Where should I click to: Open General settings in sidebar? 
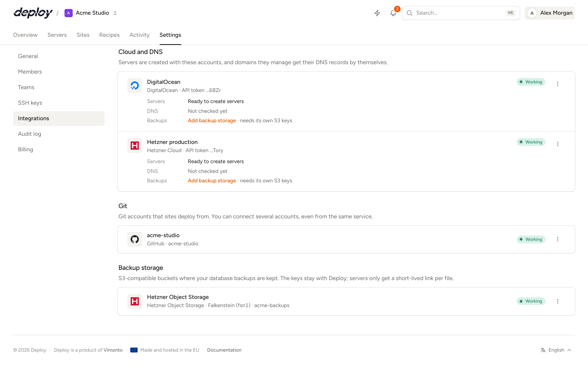59,56
